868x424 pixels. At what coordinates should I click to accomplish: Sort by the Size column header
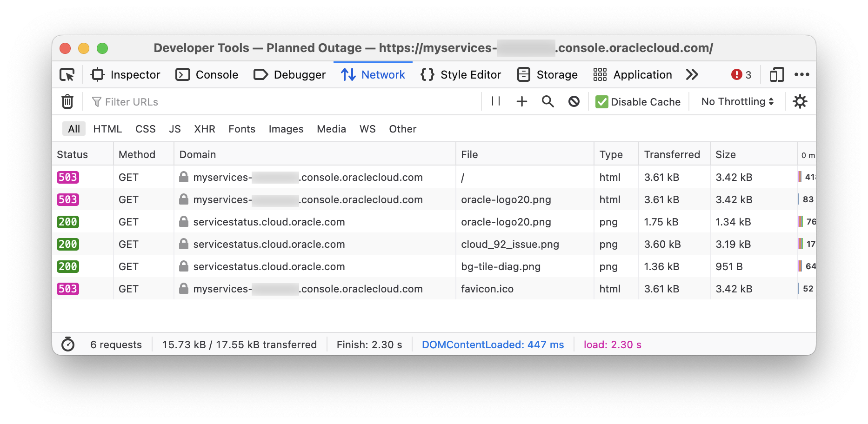(754, 154)
